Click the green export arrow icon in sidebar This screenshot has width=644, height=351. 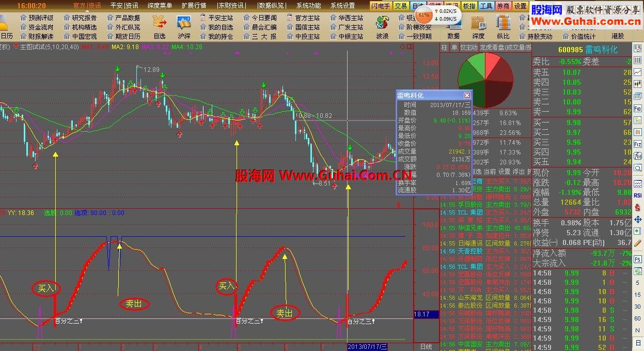coord(637,231)
